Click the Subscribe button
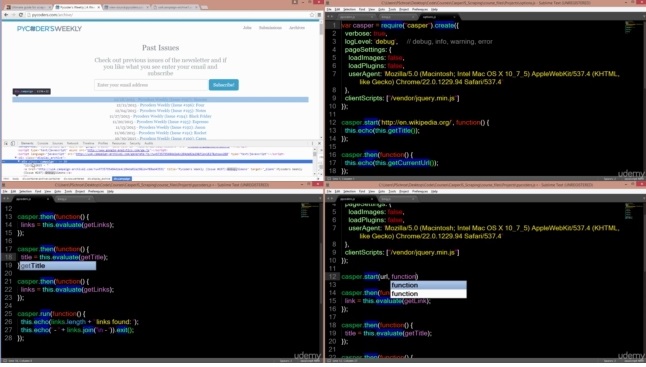Screen dimensions: 646x367 (x=223, y=85)
